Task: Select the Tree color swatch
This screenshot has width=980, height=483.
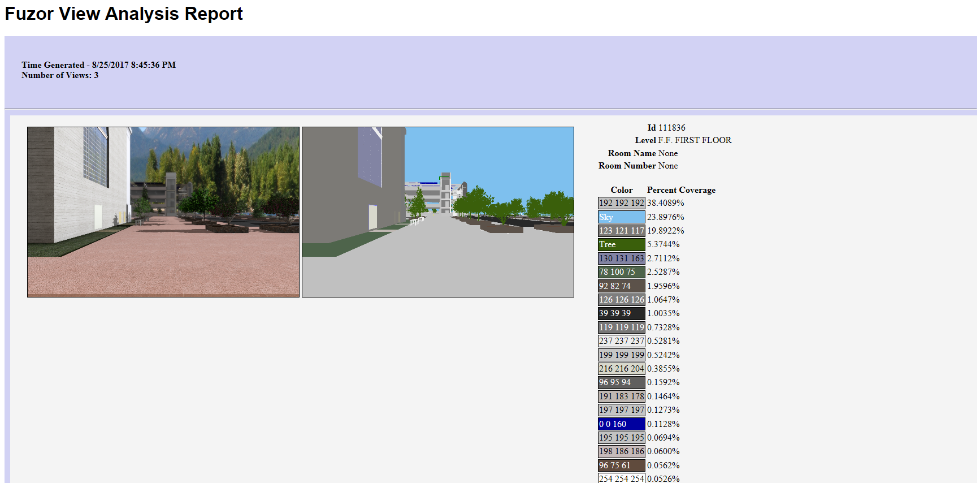Action: tap(622, 244)
